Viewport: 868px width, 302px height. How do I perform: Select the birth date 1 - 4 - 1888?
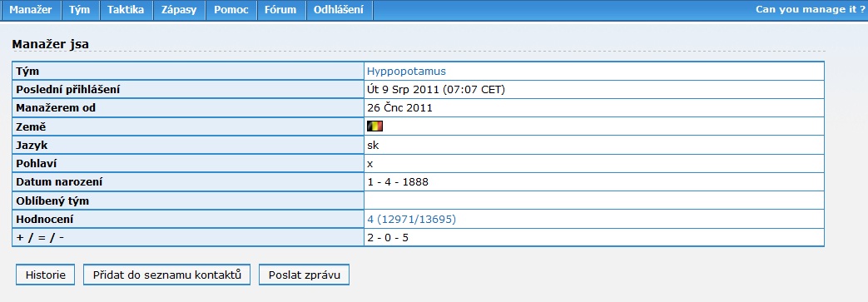[398, 182]
